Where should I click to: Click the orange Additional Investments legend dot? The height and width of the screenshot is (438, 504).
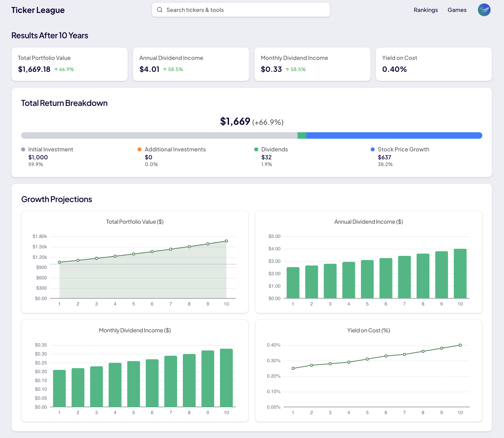coord(140,149)
